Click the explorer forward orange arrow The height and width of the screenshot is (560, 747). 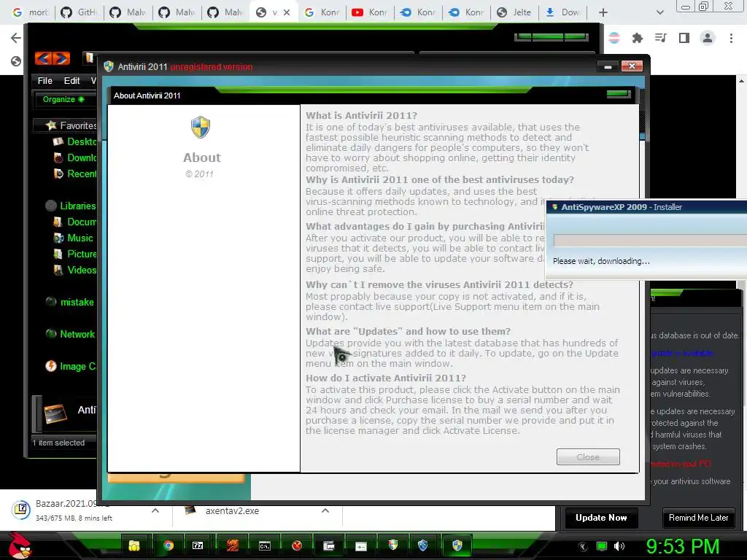point(61,58)
